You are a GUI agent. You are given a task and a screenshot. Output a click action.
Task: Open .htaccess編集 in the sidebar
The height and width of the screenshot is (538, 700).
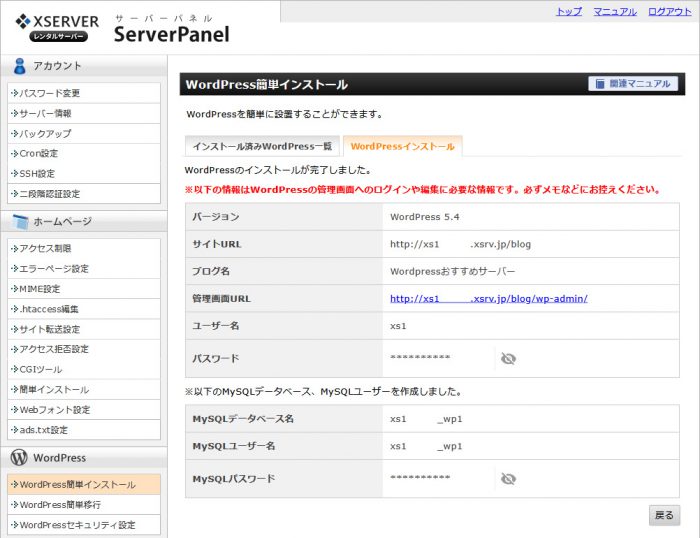(x=84, y=309)
